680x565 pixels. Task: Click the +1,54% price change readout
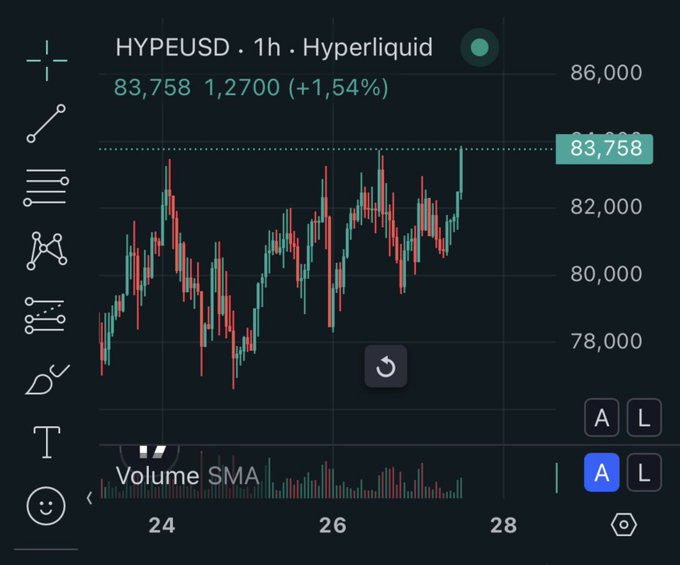tap(339, 88)
